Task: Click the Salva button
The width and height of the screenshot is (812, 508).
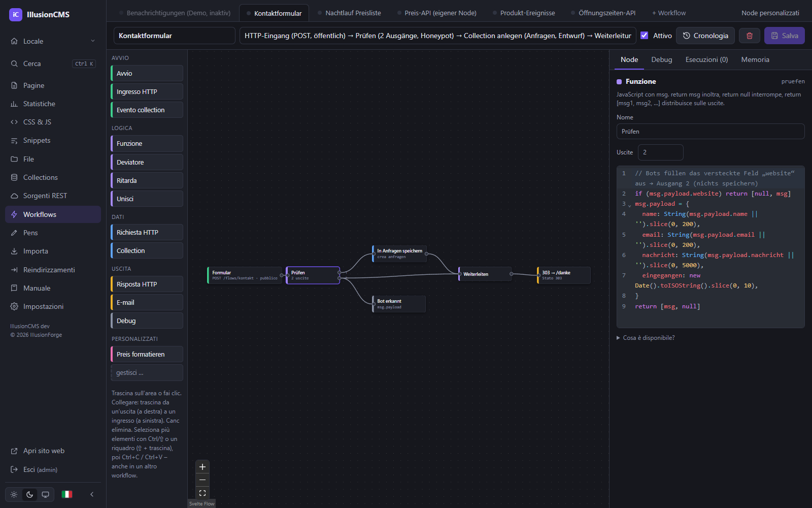Action: tap(785, 36)
